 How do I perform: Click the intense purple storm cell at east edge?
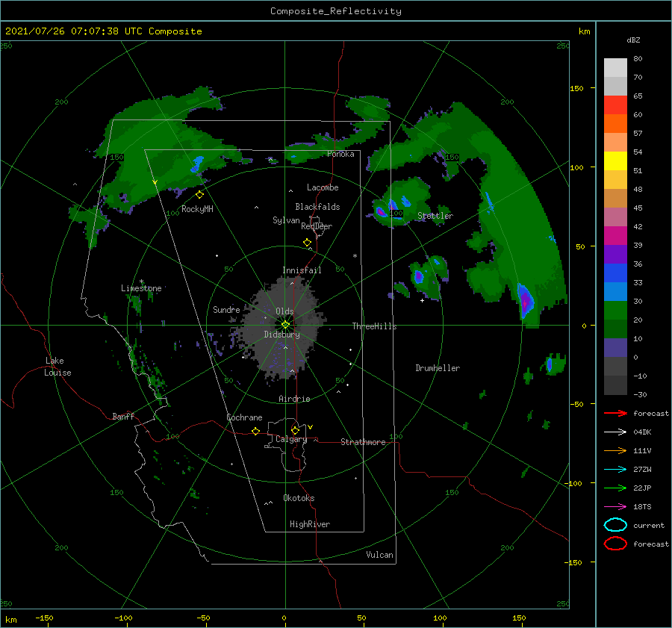[x=525, y=300]
